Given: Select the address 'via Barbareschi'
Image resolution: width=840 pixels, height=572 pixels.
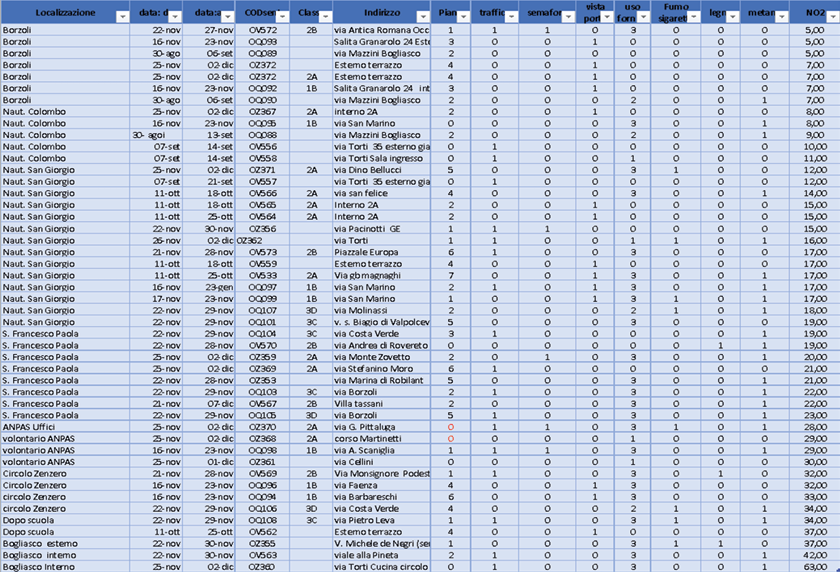Looking at the screenshot, I should pyautogui.click(x=381, y=497).
